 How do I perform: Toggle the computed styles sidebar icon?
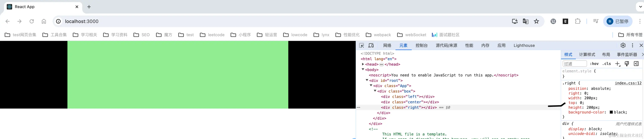click(x=636, y=64)
